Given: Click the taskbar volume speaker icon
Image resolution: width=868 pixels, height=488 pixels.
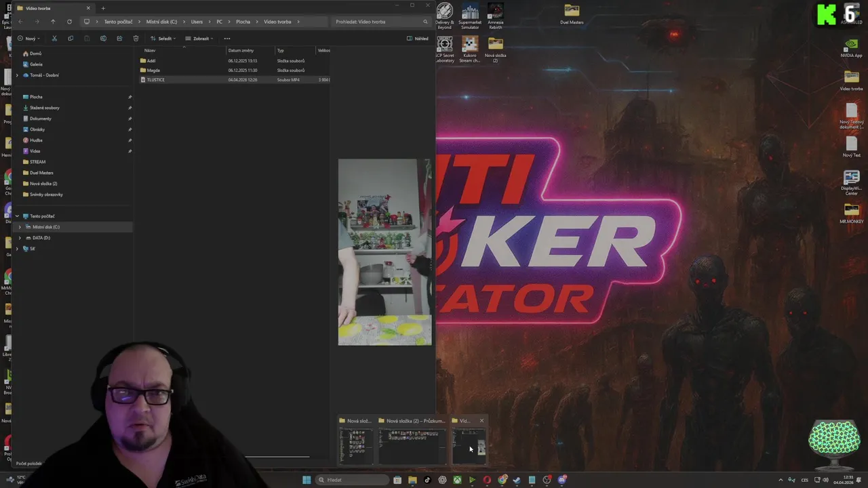Looking at the screenshot, I should (x=825, y=480).
